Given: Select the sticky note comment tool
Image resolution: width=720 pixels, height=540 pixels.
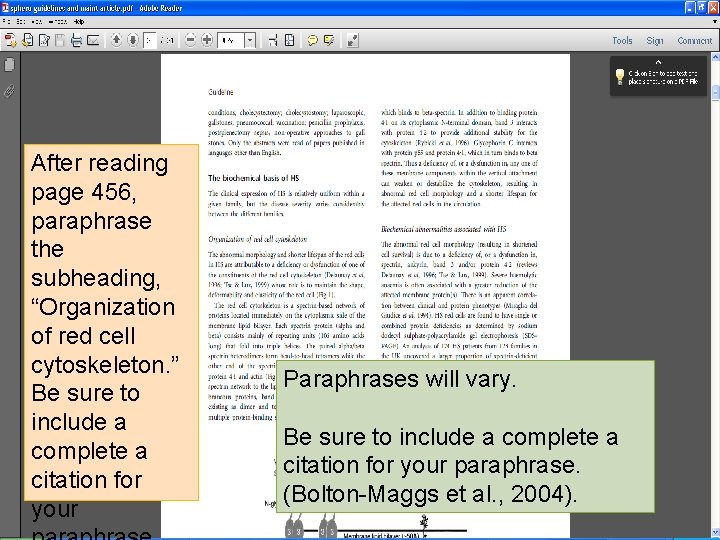Looking at the screenshot, I should click(x=312, y=40).
